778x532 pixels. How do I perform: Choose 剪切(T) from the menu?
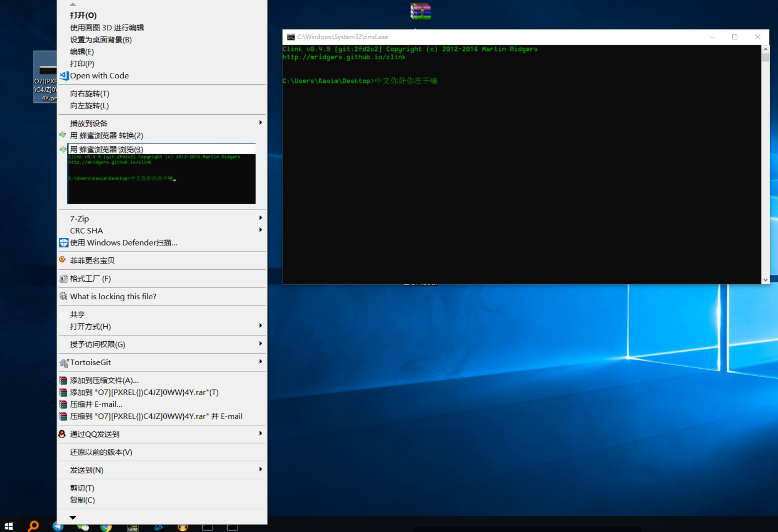162,488
